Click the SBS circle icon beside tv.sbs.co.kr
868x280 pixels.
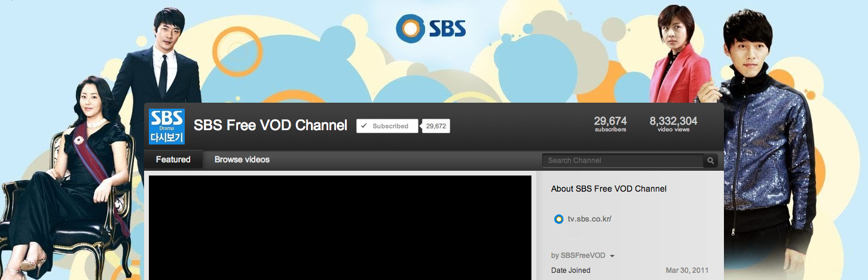coord(558,219)
